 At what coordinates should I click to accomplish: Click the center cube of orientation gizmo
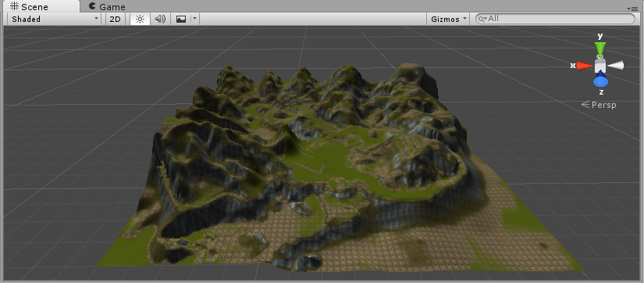(600, 66)
